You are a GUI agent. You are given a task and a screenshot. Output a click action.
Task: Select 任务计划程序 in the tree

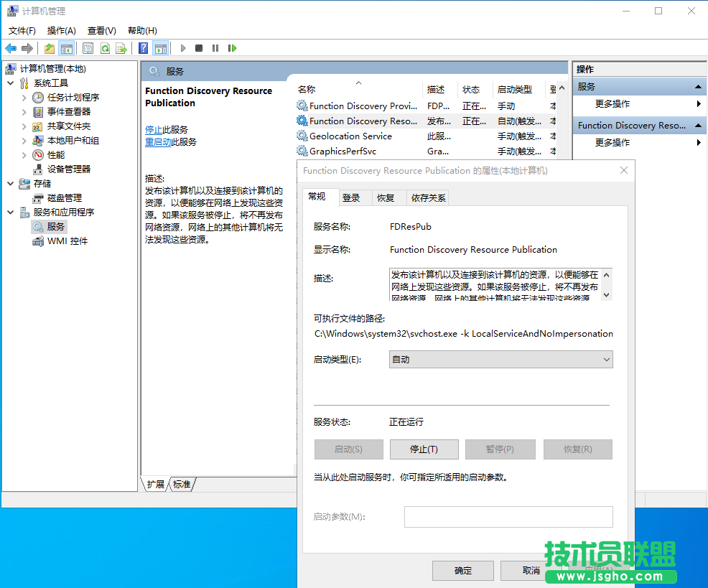[x=73, y=97]
